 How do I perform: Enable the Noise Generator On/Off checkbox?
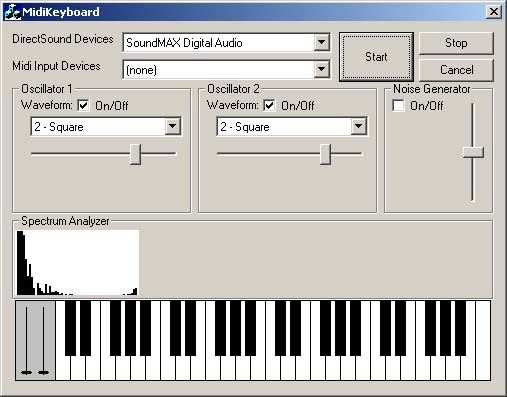[398, 106]
